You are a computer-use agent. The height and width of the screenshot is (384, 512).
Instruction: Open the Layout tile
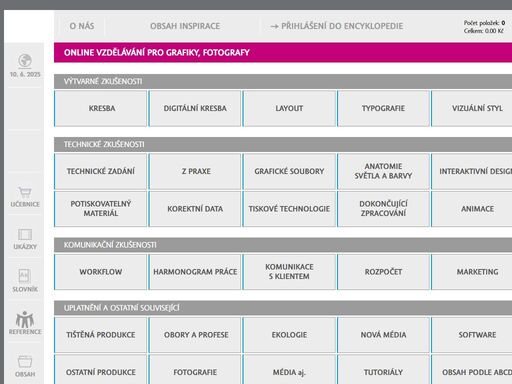[289, 108]
